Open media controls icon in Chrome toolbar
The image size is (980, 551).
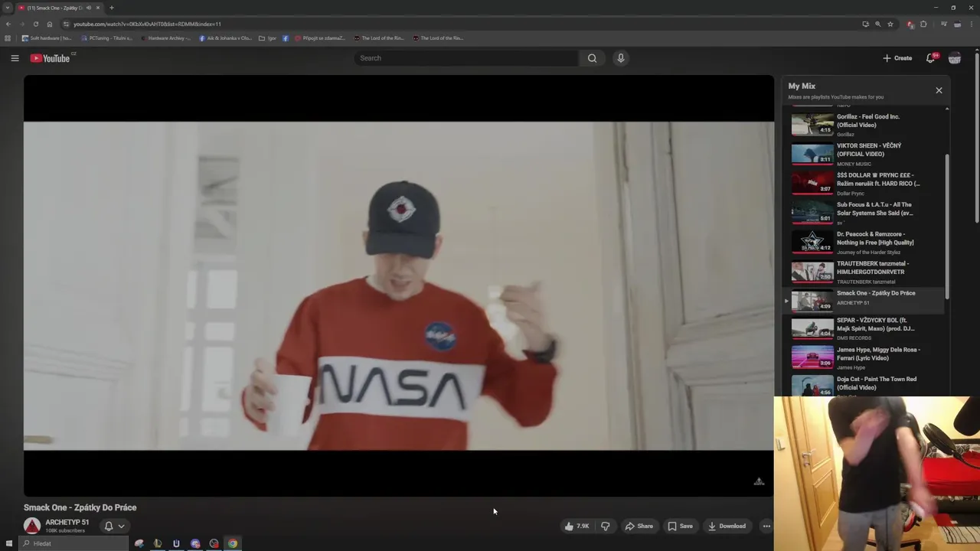[x=943, y=24]
